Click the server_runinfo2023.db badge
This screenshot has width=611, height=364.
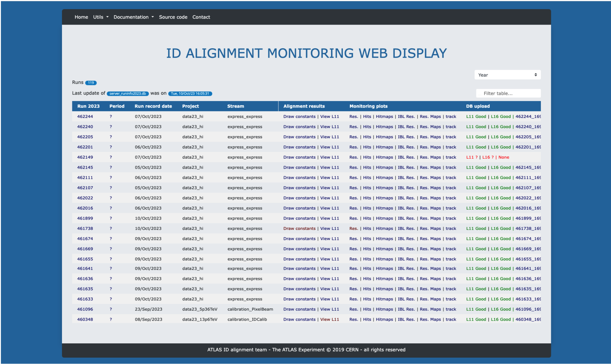[x=128, y=93]
